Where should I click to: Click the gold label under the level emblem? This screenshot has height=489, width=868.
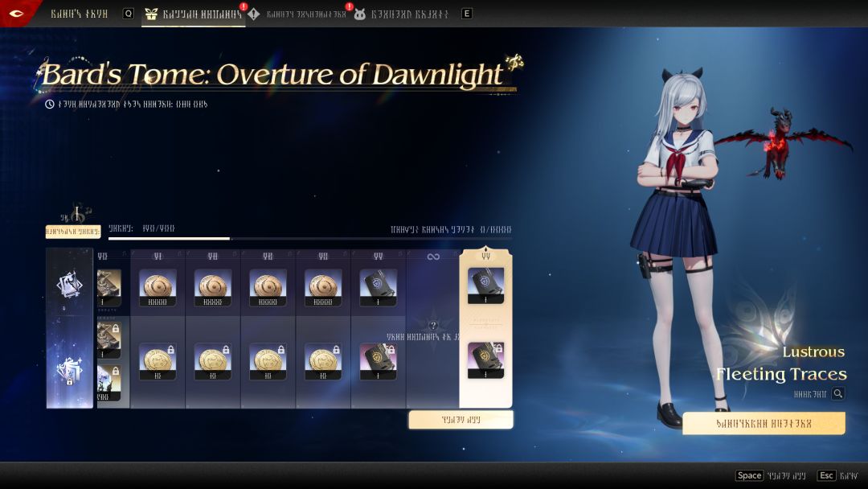point(73,232)
